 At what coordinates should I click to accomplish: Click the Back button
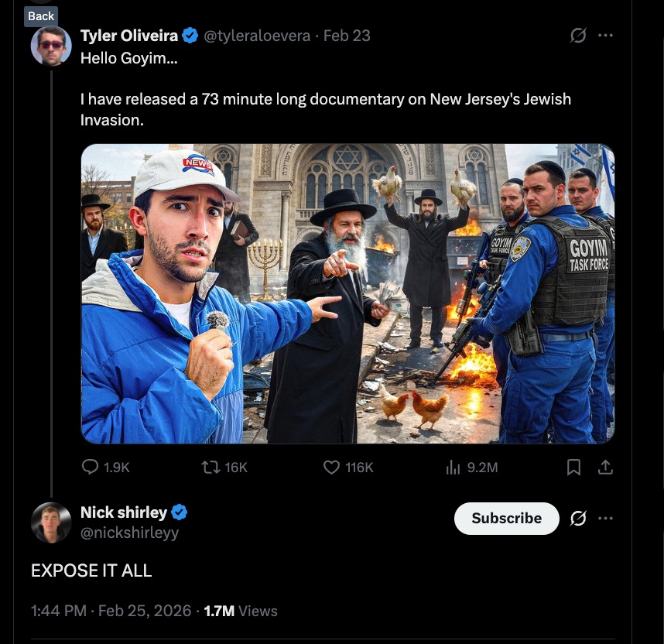pos(41,16)
